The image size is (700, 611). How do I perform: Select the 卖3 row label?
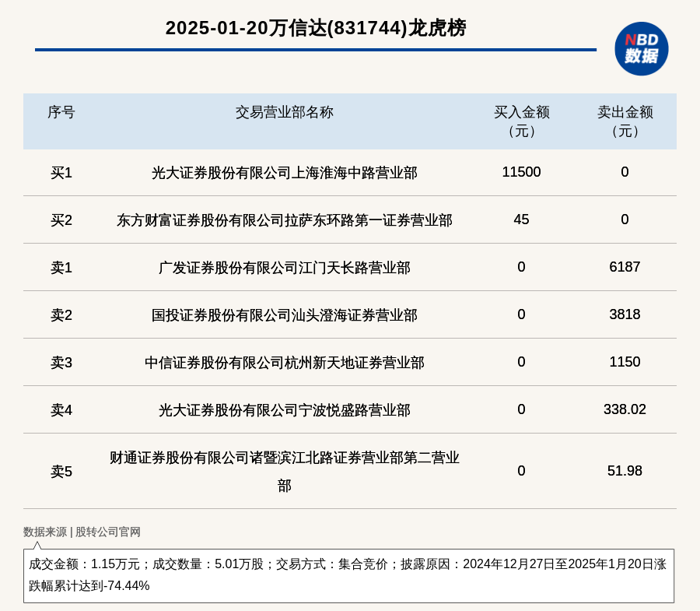point(61,362)
